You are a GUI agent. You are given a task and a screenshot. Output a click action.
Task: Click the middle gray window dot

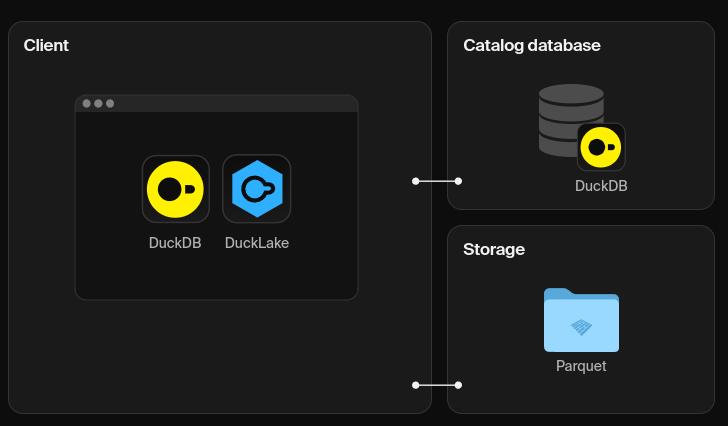click(x=98, y=103)
